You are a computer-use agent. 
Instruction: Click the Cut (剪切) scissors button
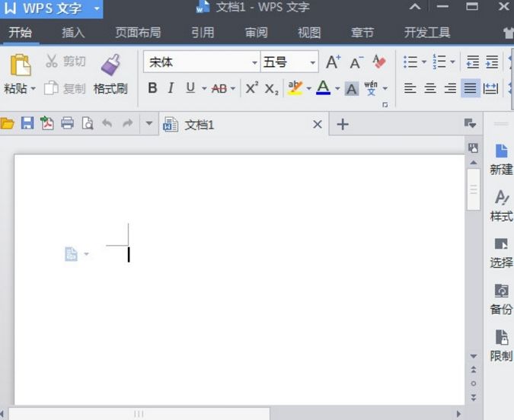pos(65,61)
